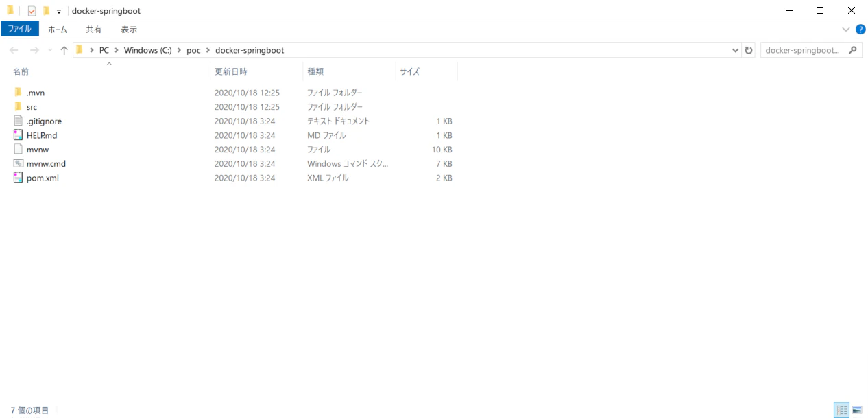Click the XML ファイル type cell
Screen dimensions: 868x418
pos(328,178)
